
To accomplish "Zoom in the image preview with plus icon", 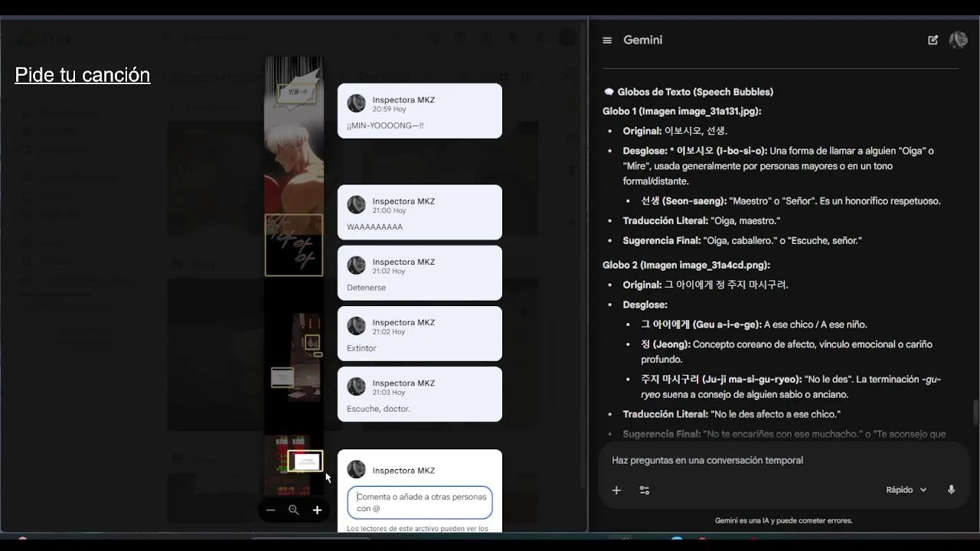I will (317, 510).
